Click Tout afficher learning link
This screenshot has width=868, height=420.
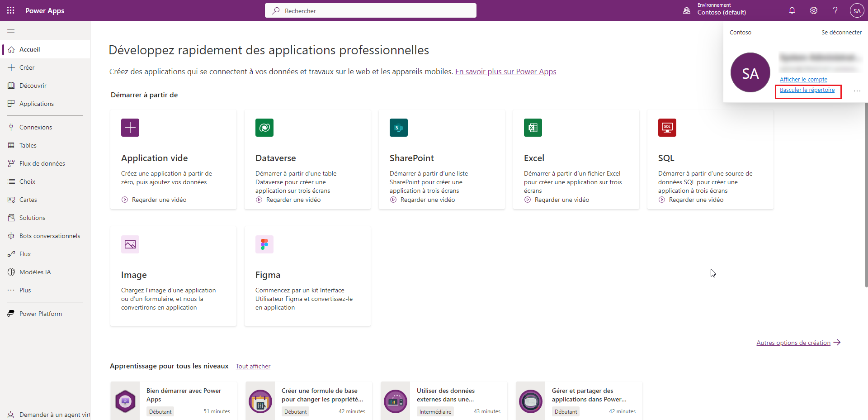pos(253,366)
